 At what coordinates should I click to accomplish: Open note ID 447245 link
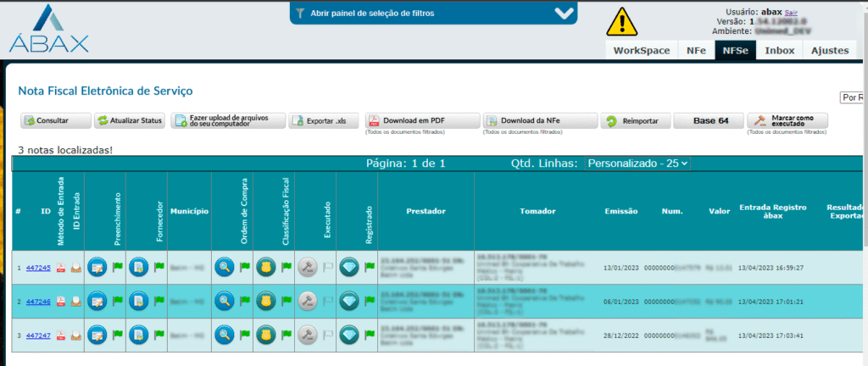(38, 268)
